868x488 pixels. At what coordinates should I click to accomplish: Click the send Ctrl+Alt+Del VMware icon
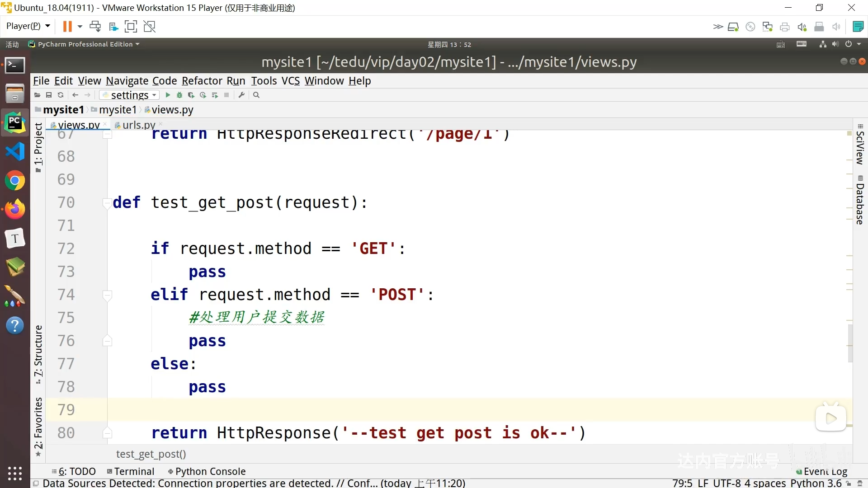coord(95,27)
